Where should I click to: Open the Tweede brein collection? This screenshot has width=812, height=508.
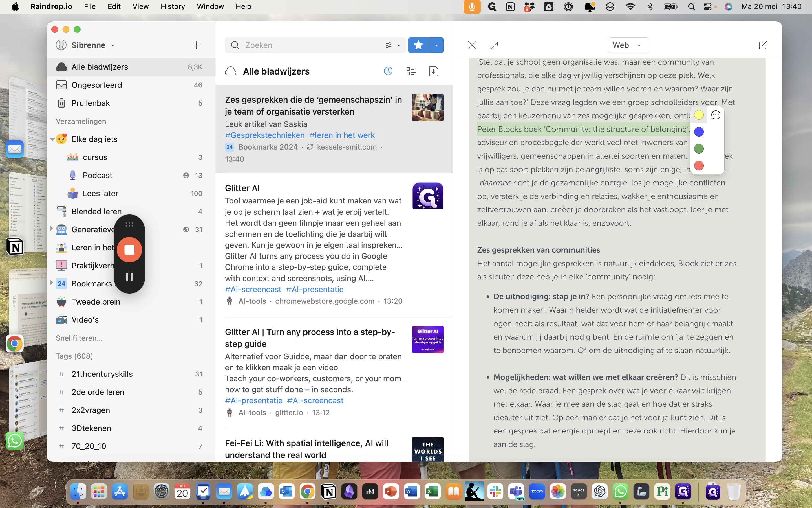tap(131, 302)
